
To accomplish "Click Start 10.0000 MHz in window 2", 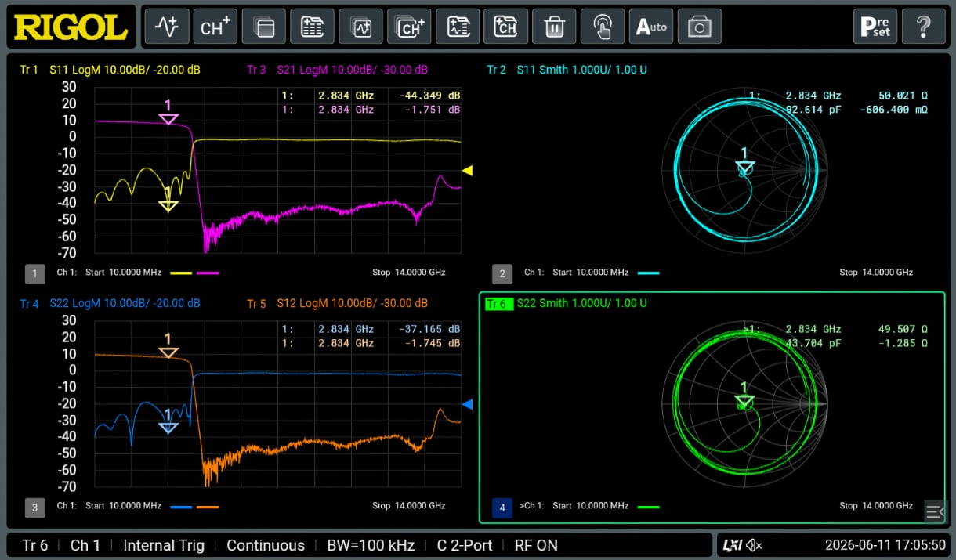I will click(x=590, y=273).
